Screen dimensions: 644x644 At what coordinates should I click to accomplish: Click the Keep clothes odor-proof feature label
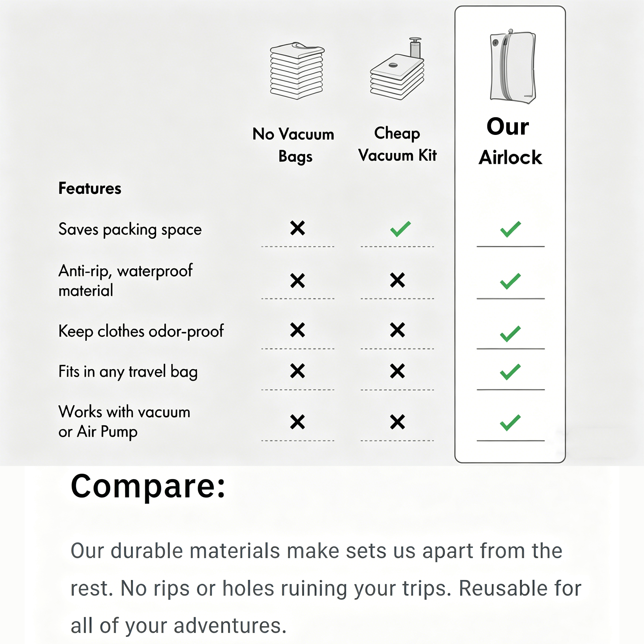141,331
